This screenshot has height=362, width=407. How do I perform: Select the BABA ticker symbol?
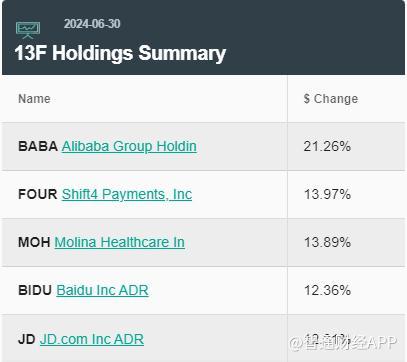click(x=38, y=146)
